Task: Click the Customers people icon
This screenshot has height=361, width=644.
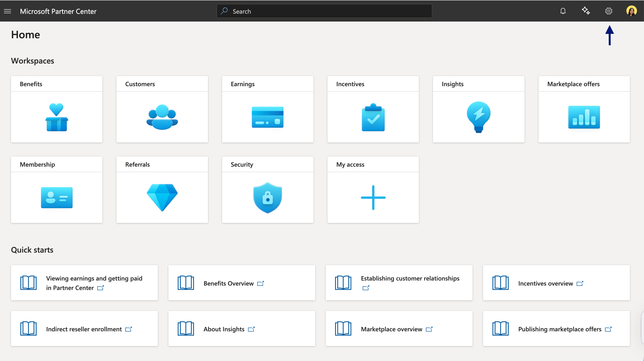Action: tap(162, 117)
